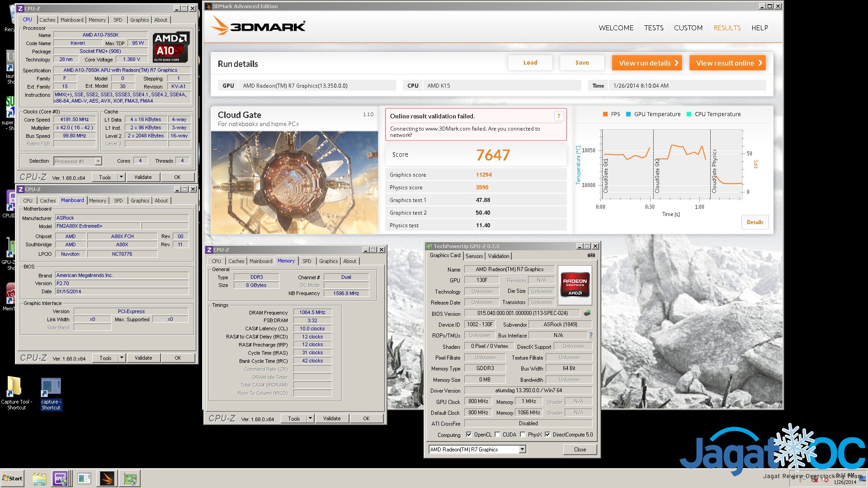
Task: Click the GPU Temperature blue legend swatch
Action: pos(628,114)
